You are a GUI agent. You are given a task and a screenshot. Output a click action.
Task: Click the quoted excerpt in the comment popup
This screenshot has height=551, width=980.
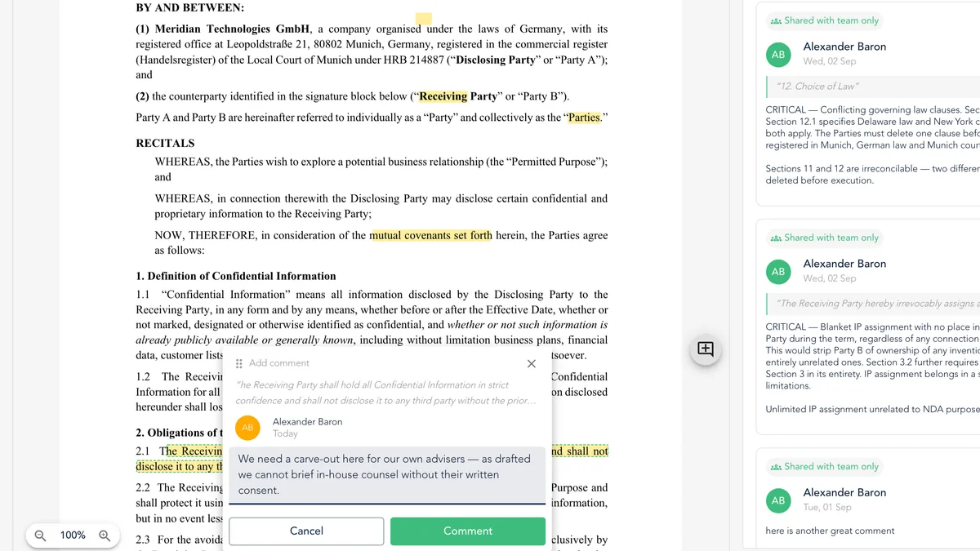pyautogui.click(x=386, y=393)
